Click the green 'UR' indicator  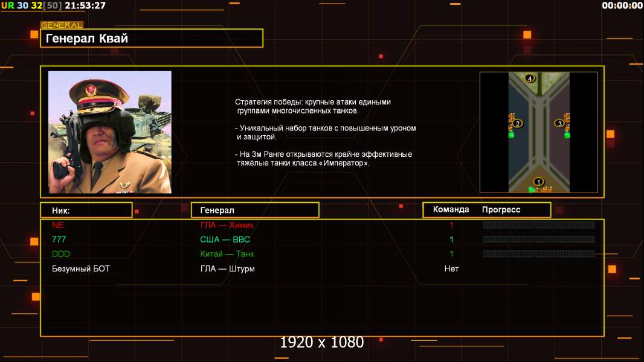point(8,5)
